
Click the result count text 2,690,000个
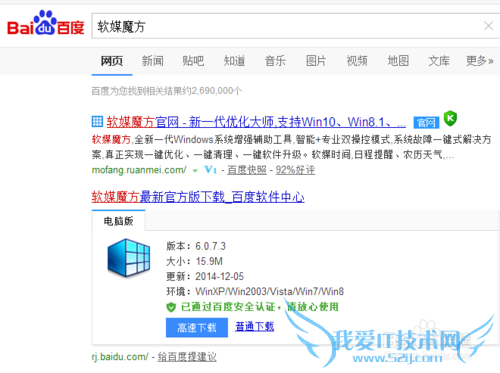coord(217,91)
